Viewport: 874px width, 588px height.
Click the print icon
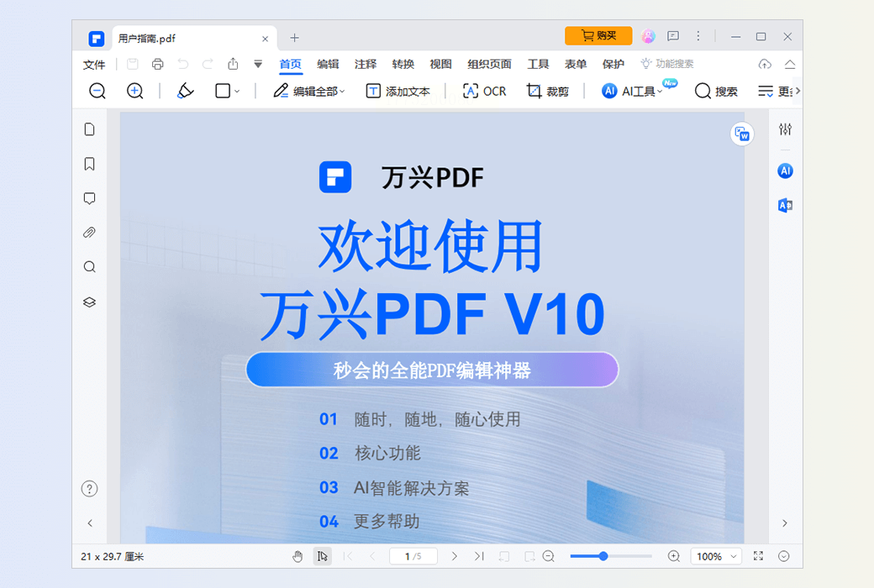158,64
